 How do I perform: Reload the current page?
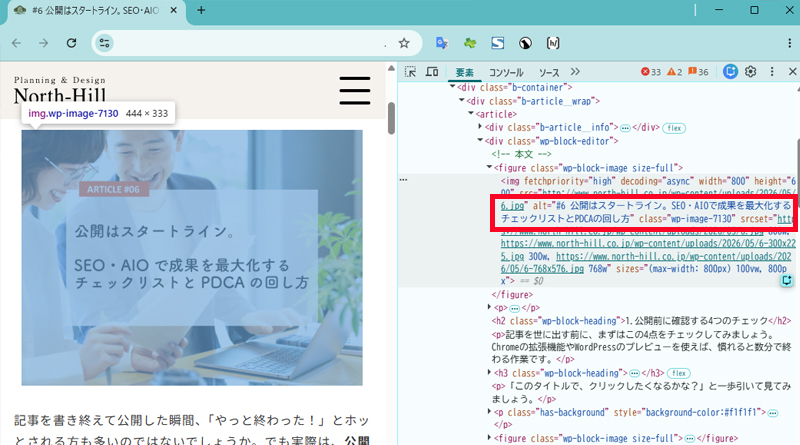[x=71, y=43]
